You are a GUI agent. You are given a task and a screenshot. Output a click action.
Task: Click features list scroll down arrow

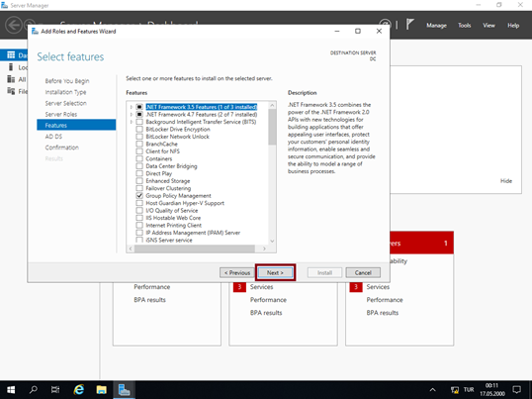point(272,241)
